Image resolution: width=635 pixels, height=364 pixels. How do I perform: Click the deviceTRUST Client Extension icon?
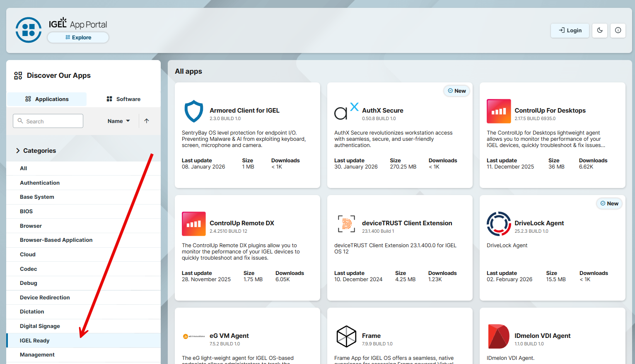click(x=346, y=224)
